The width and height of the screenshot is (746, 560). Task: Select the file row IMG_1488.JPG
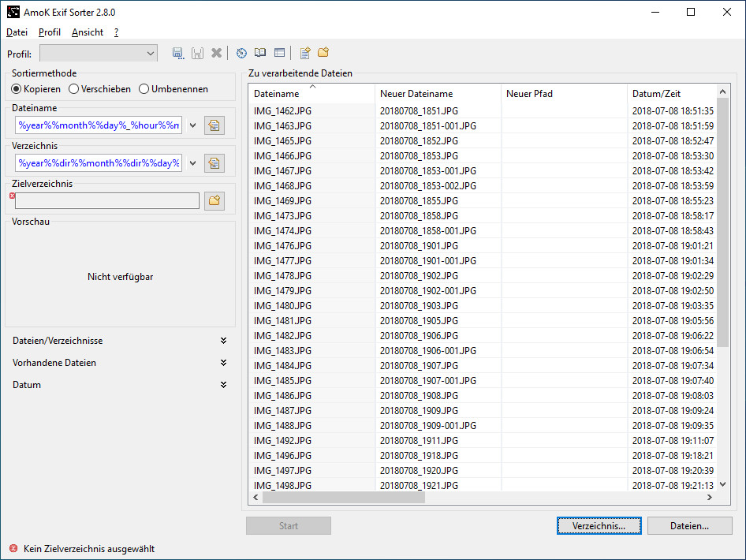[483, 426]
